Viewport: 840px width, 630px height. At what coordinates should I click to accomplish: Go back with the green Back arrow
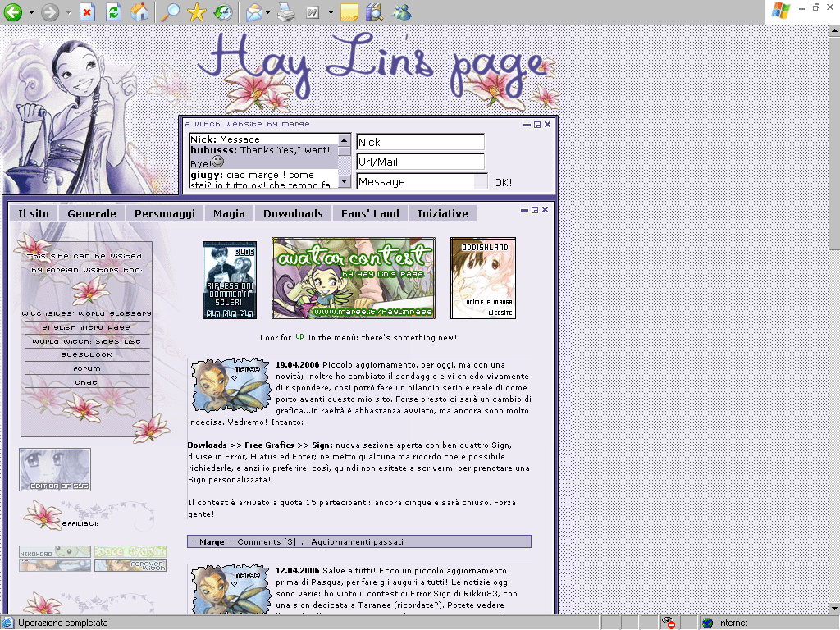click(x=13, y=11)
